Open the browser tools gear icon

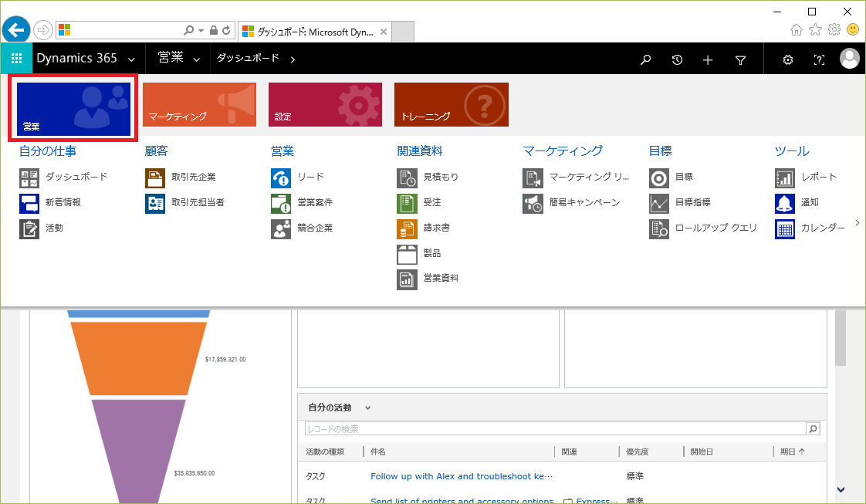834,29
